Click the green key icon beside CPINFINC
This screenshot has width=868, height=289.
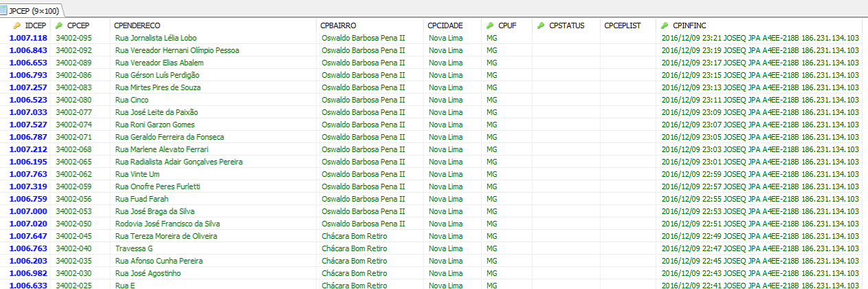pos(664,25)
